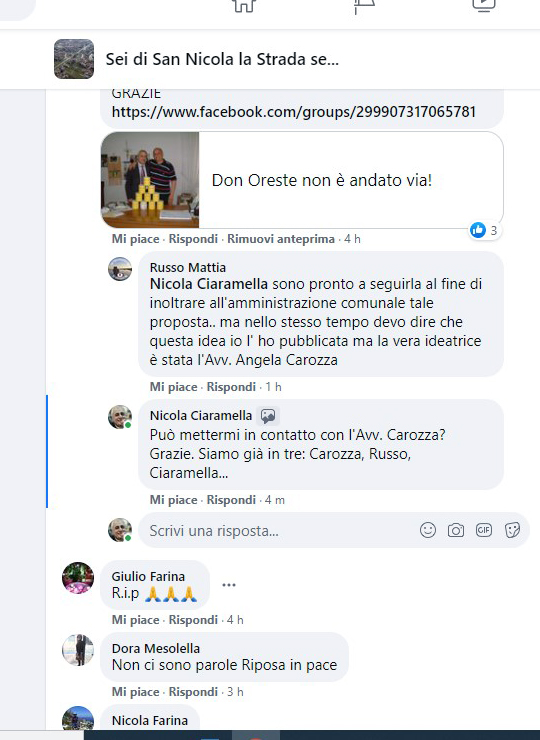
Task: Open the Pages flag icon
Action: (364, 6)
